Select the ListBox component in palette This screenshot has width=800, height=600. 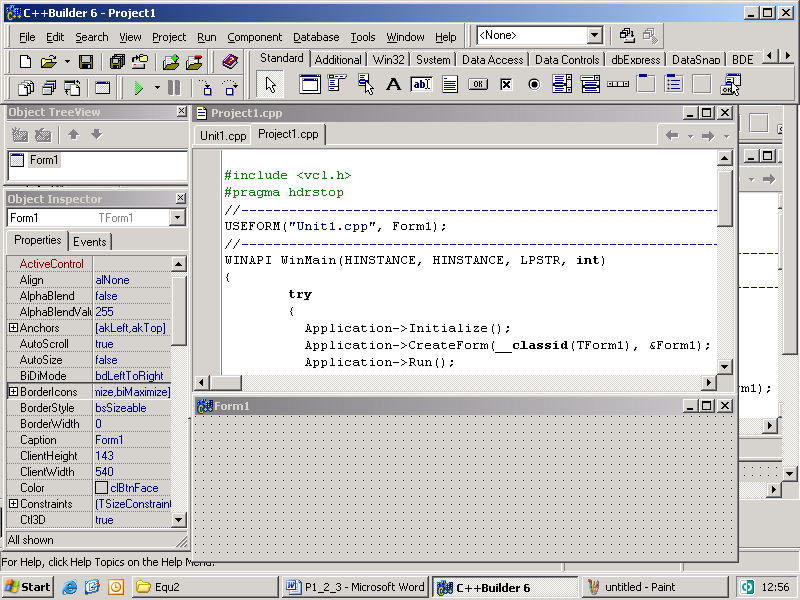point(562,84)
